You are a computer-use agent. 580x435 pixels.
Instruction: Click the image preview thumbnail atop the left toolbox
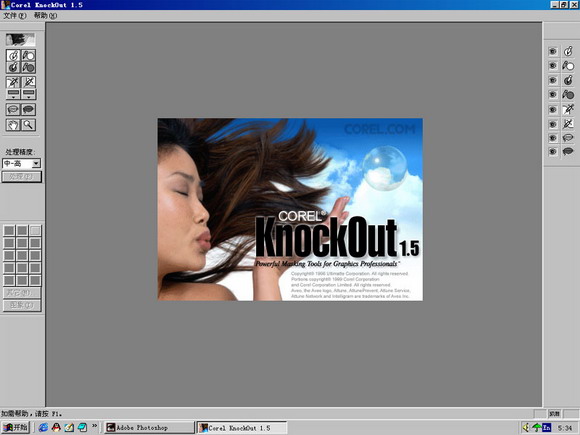pyautogui.click(x=20, y=39)
